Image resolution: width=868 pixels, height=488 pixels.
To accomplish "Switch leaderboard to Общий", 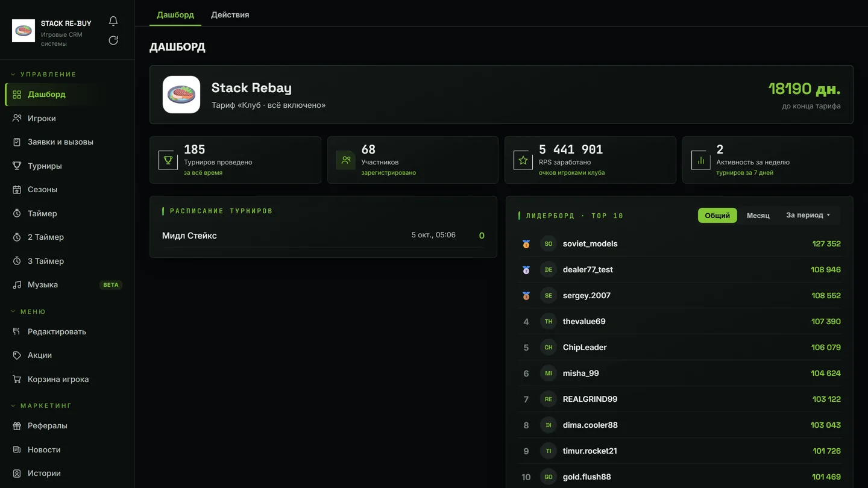I will click(717, 215).
